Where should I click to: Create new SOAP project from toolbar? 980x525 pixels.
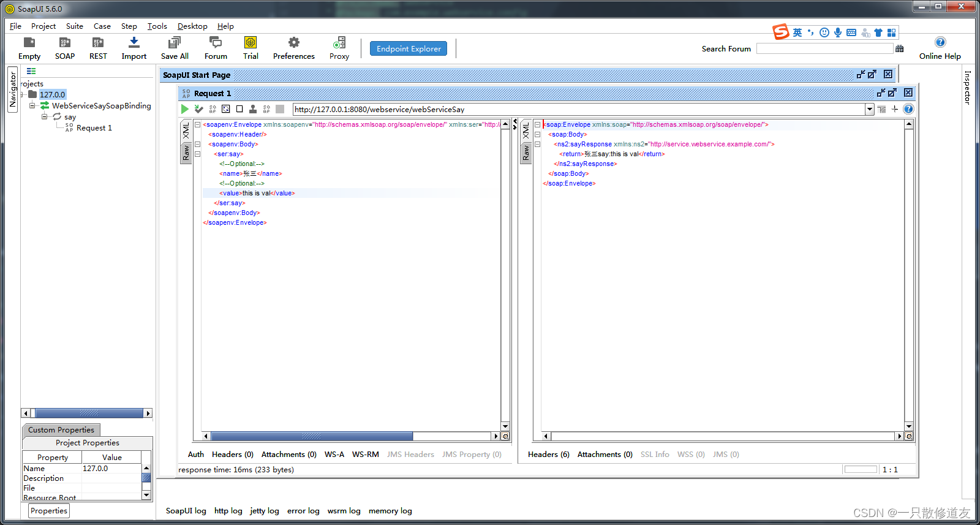pyautogui.click(x=64, y=42)
